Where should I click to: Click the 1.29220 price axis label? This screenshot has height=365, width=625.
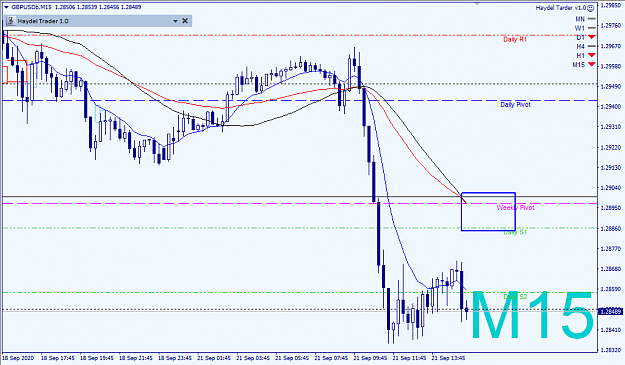[x=611, y=147]
